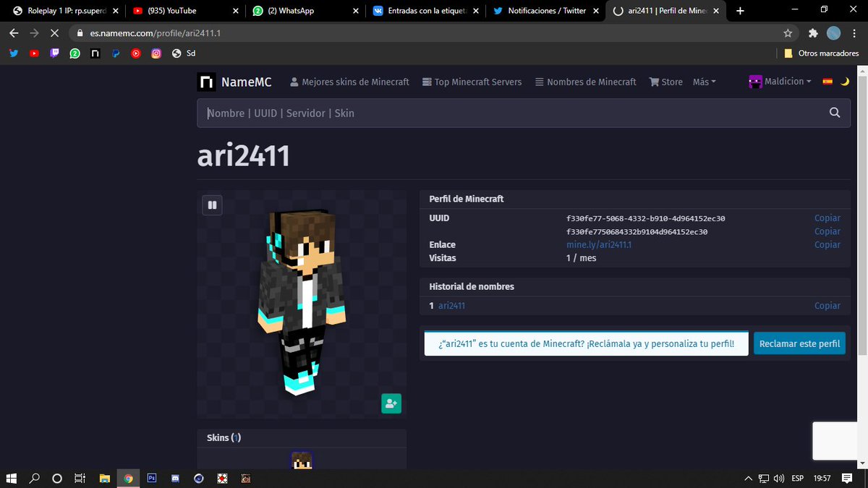Screen dimensions: 868x488
Task: Click the green add friend button
Action: coord(391,403)
